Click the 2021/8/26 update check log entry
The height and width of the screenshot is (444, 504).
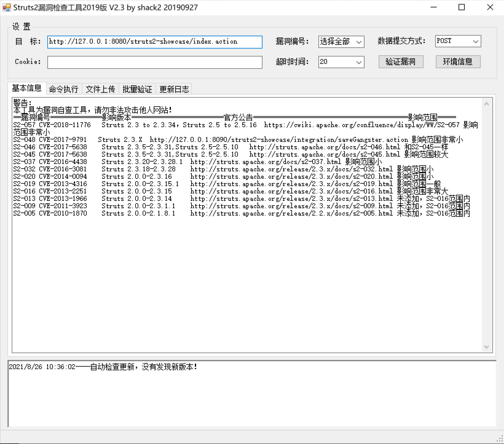click(x=103, y=367)
